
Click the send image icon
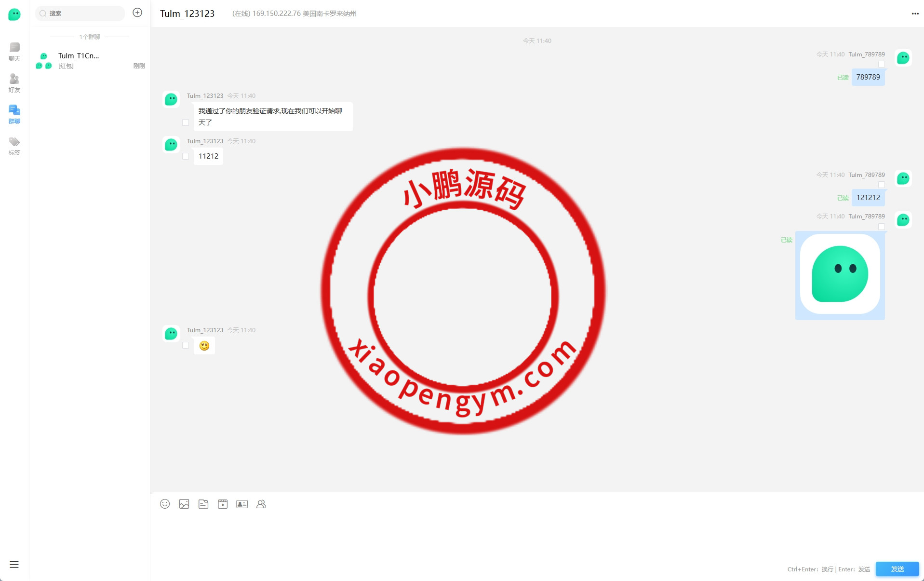184,504
